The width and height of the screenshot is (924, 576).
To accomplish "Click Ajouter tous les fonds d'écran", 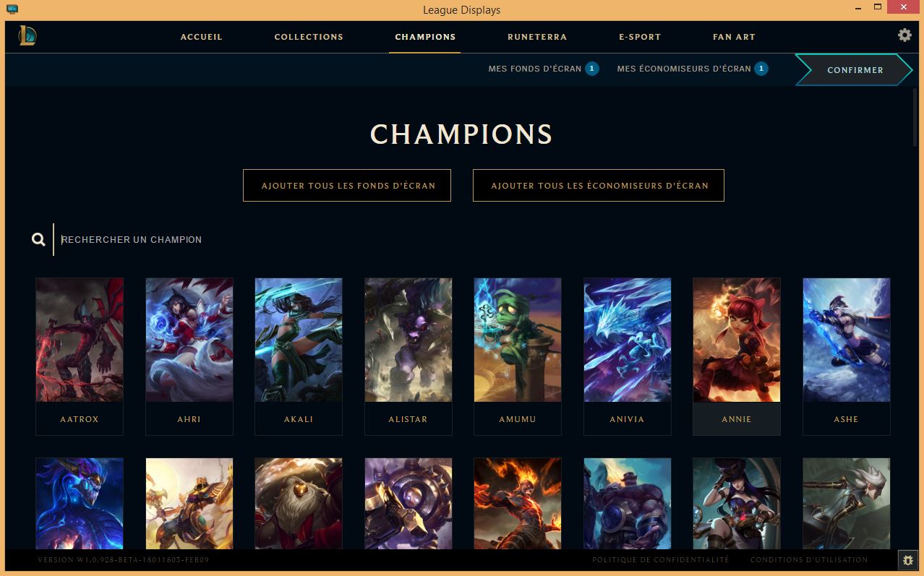I will click(x=347, y=185).
